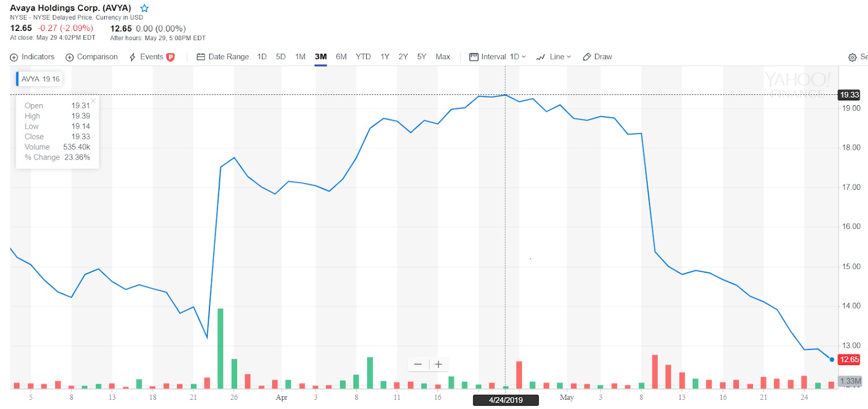Click the Comparison plus-circle icon

[69, 57]
